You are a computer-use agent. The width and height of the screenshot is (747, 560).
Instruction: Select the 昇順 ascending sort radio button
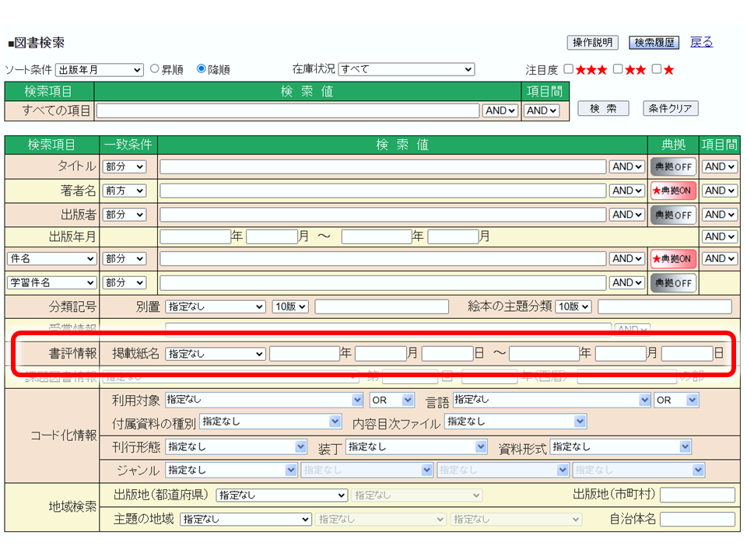coord(155,68)
